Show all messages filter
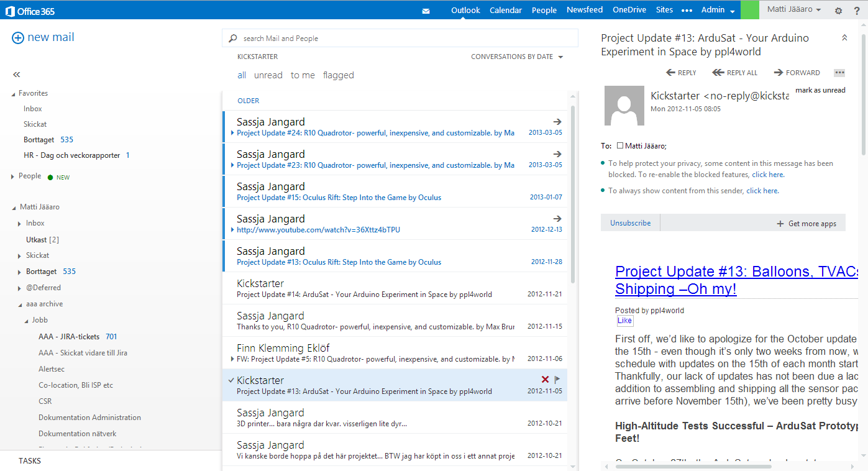Image resolution: width=868 pixels, height=471 pixels. coord(242,75)
